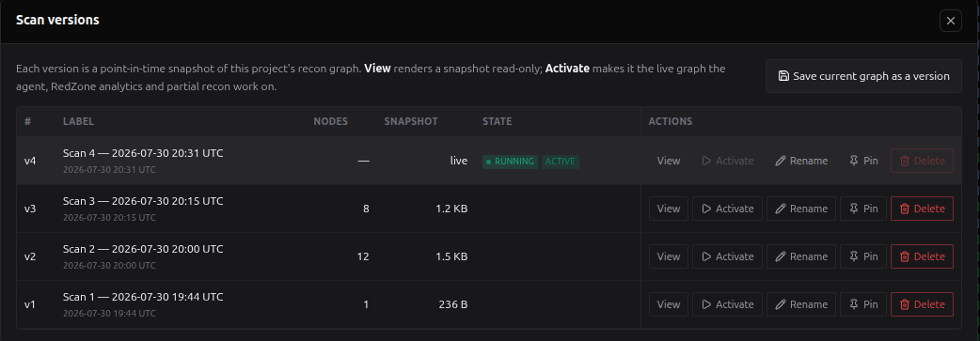Click pushpin icon in the v4 row

coord(854,161)
